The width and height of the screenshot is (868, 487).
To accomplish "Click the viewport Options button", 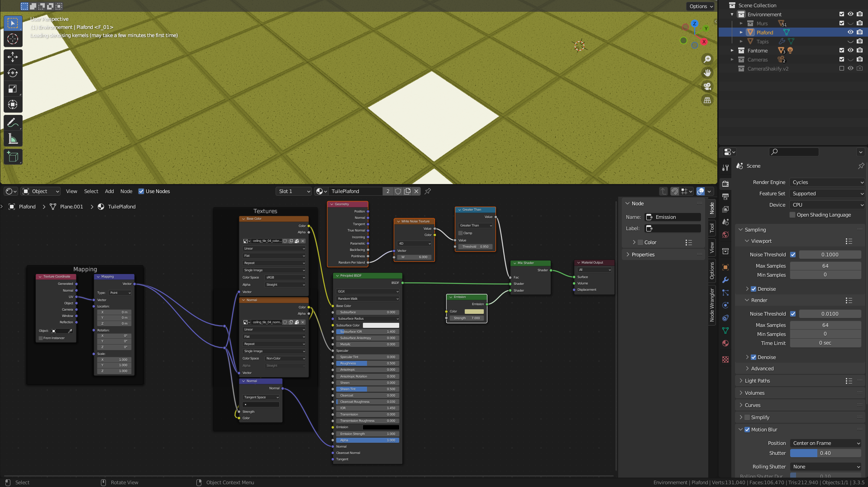I will pyautogui.click(x=701, y=6).
